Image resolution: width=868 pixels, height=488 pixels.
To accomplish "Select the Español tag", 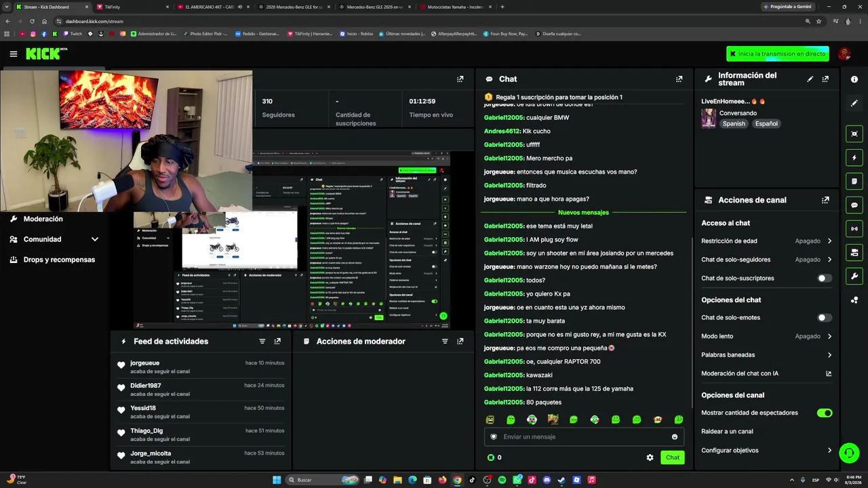I will point(766,124).
